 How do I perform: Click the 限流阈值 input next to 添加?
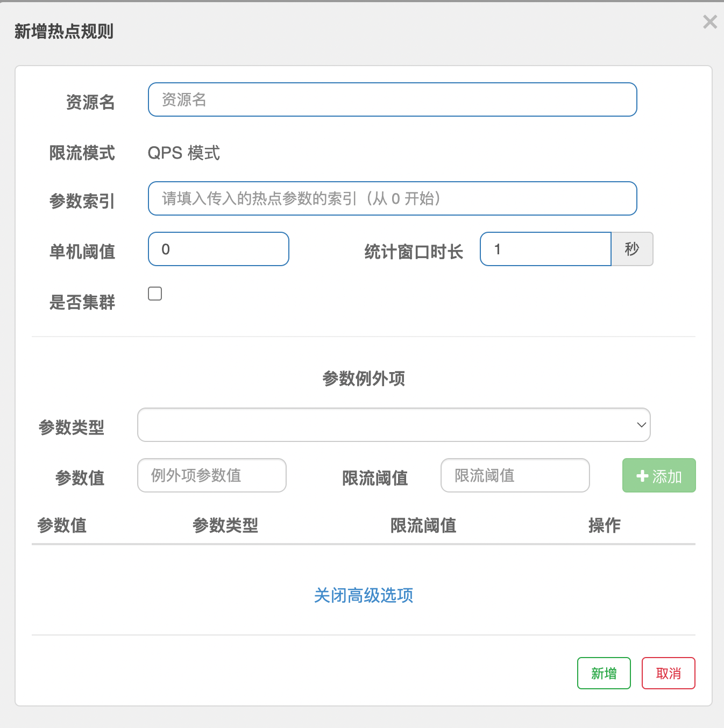(x=515, y=475)
